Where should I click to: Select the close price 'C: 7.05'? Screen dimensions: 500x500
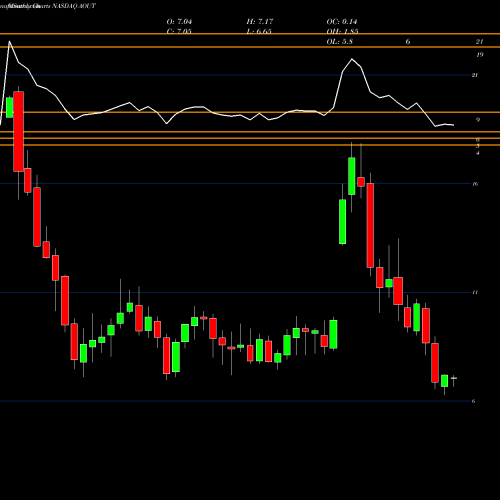pyautogui.click(x=179, y=31)
